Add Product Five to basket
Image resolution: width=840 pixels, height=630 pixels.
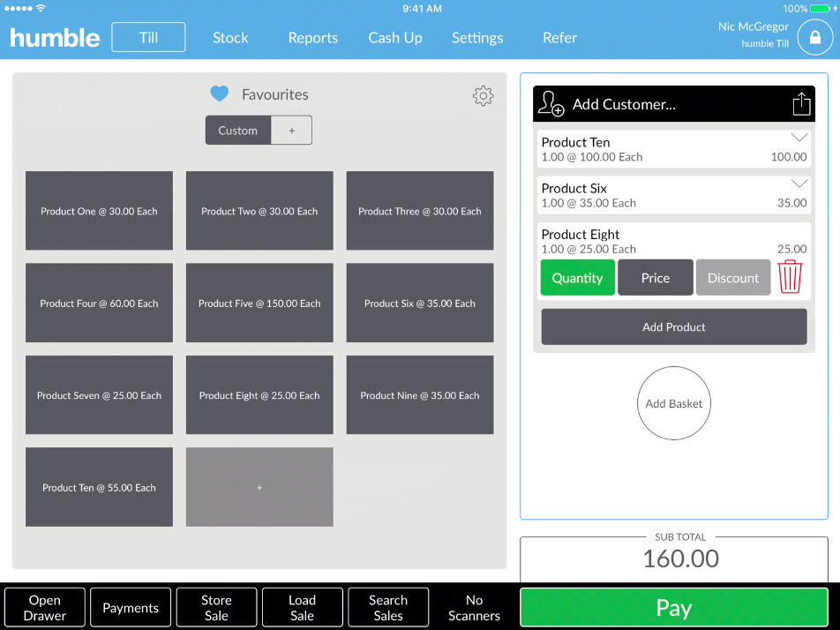(259, 303)
